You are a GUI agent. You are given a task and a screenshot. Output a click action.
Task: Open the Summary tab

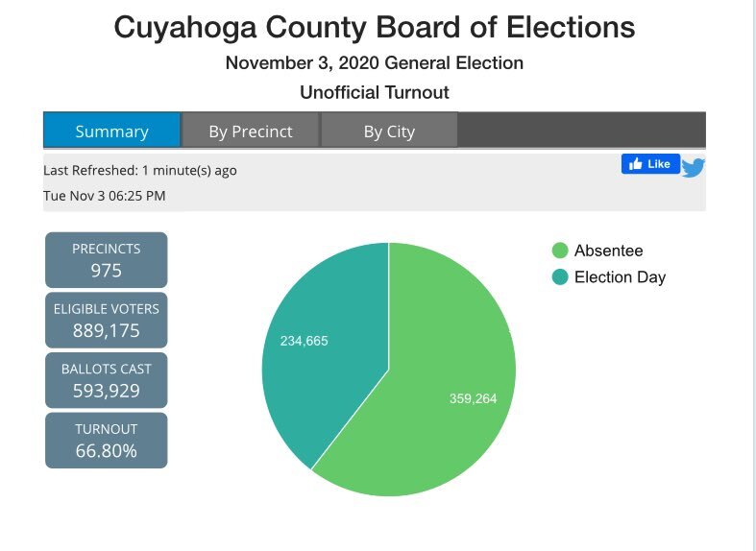(x=111, y=130)
